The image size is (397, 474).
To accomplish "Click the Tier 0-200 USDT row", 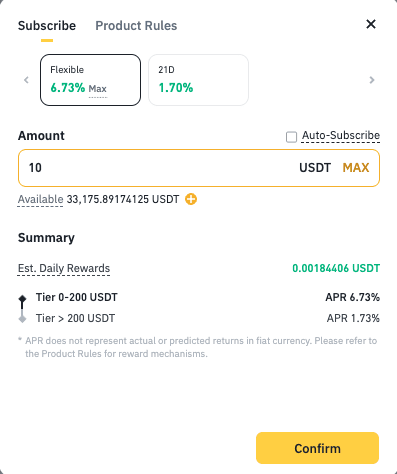I will 199,297.
